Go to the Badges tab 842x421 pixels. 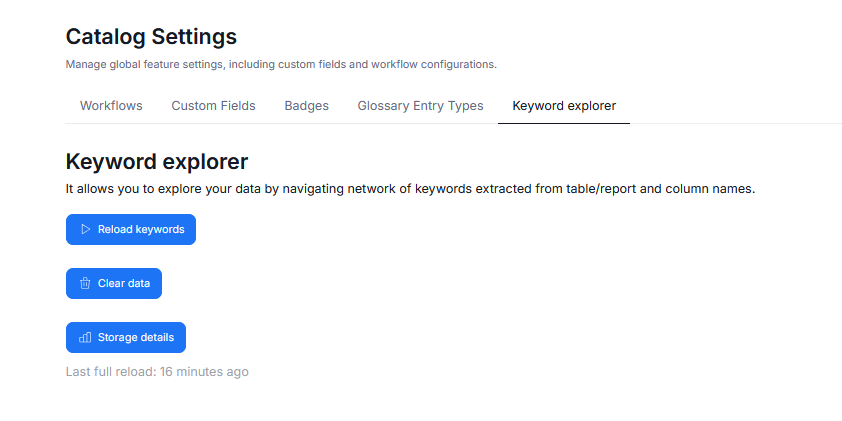point(306,106)
